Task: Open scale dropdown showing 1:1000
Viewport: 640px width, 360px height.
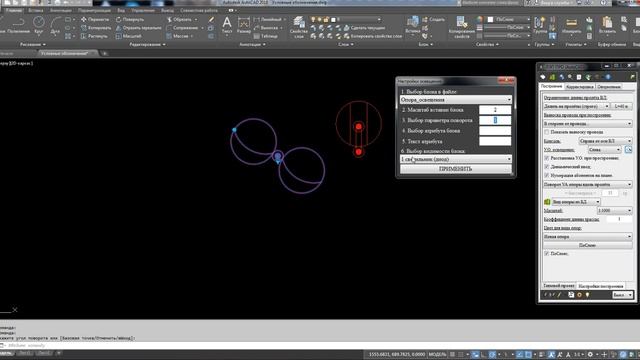Action: [614, 211]
